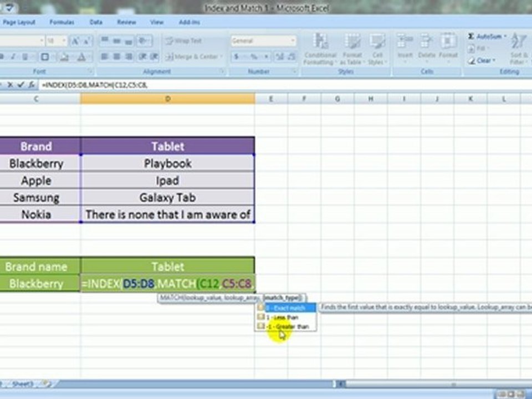The width and height of the screenshot is (532, 399).
Task: Click AutoSum
Action: tap(487, 36)
